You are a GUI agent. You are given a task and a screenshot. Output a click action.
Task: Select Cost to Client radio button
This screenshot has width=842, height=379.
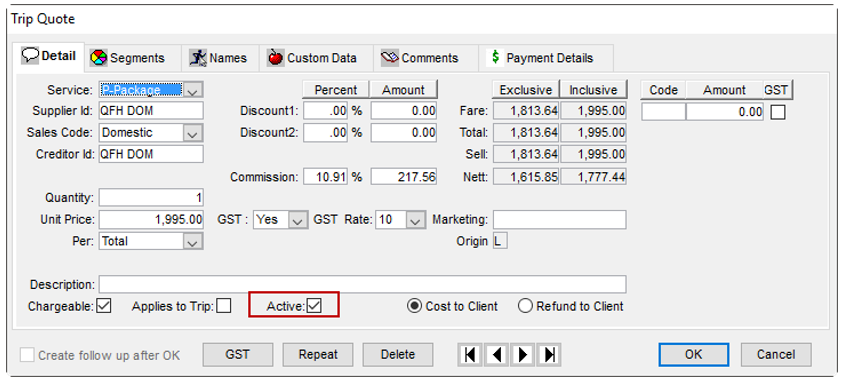414,306
